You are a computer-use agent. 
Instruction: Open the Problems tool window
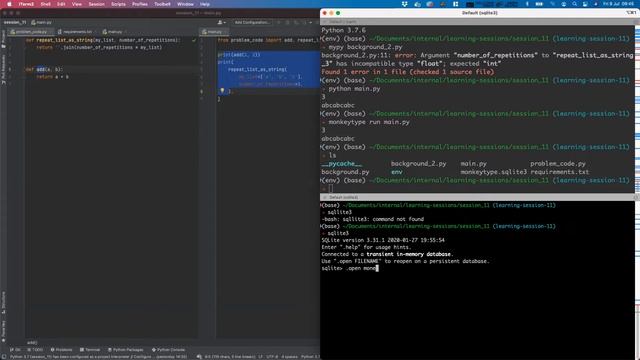pos(61,350)
